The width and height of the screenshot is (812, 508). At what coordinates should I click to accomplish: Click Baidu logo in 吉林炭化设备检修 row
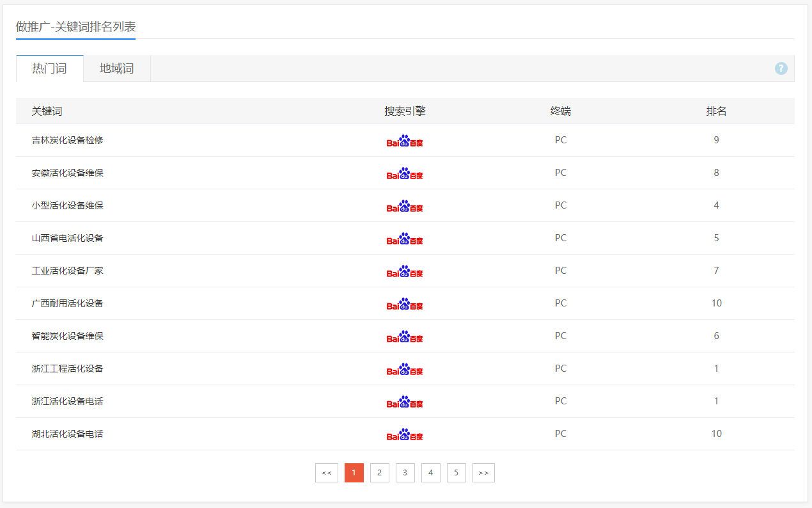click(x=405, y=141)
